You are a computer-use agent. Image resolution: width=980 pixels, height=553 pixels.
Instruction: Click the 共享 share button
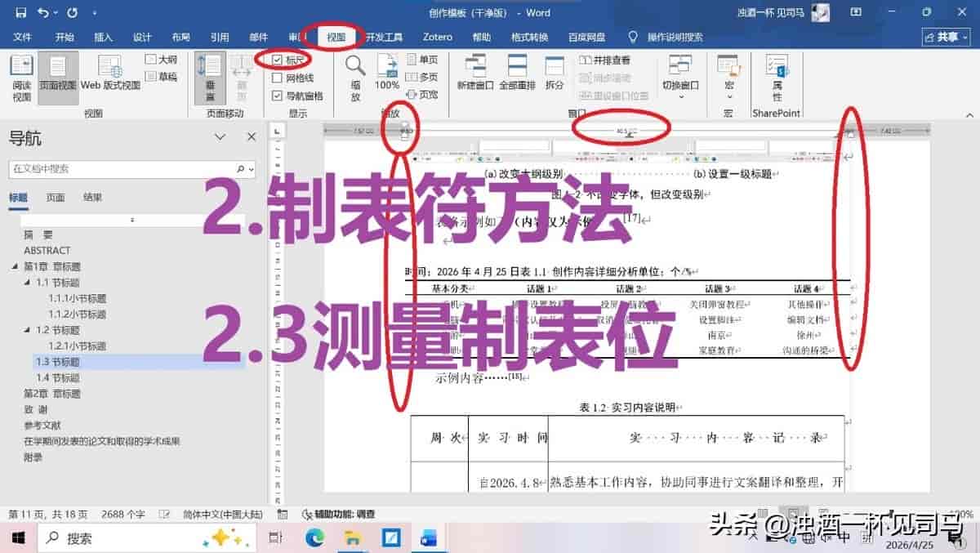click(946, 38)
